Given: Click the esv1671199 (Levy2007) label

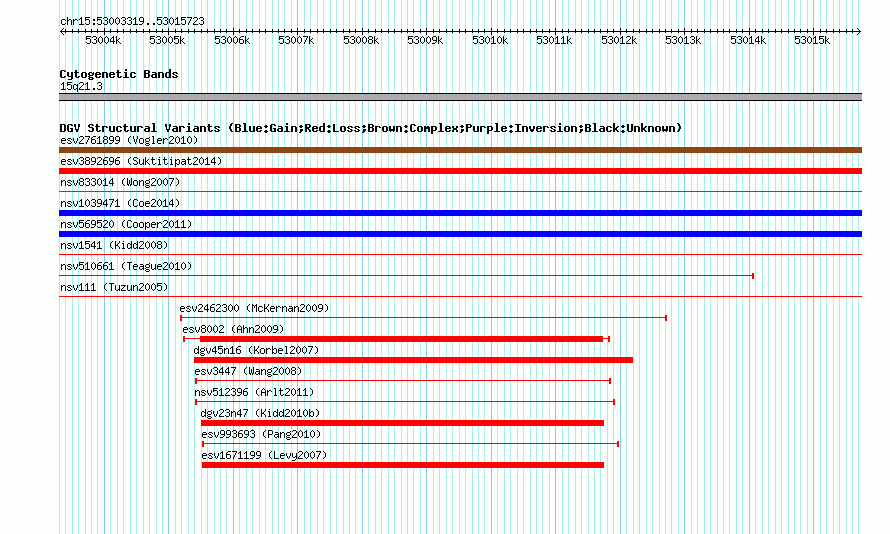Looking at the screenshot, I should coord(264,455).
